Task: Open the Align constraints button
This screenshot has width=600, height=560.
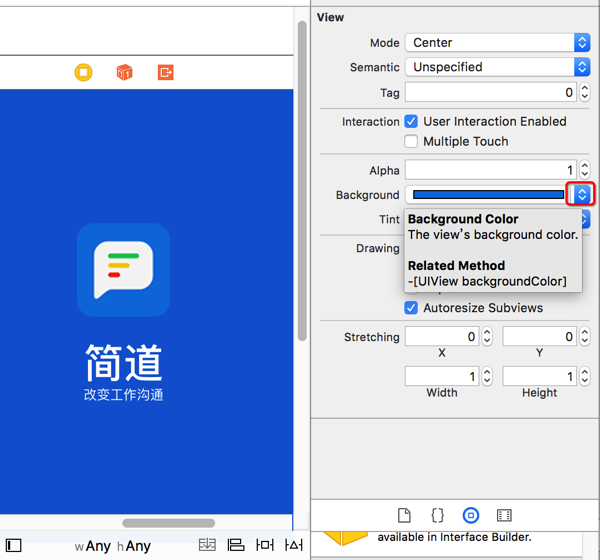Action: point(236,544)
